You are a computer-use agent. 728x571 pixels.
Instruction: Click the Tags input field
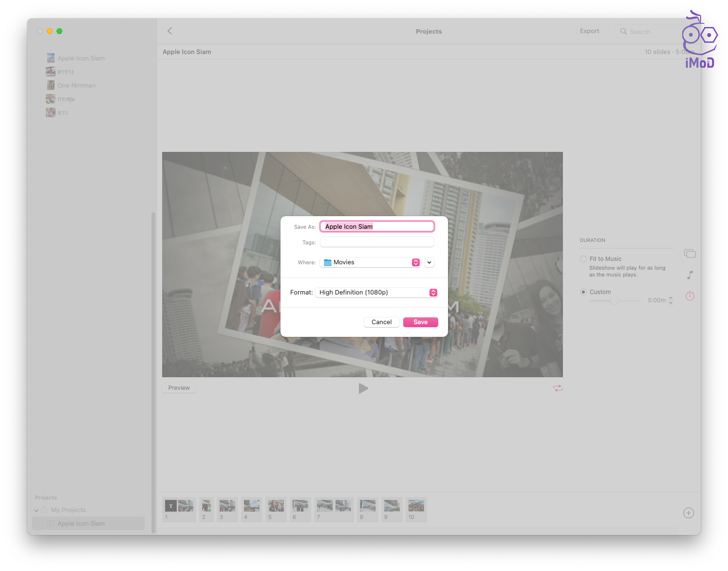pos(377,242)
